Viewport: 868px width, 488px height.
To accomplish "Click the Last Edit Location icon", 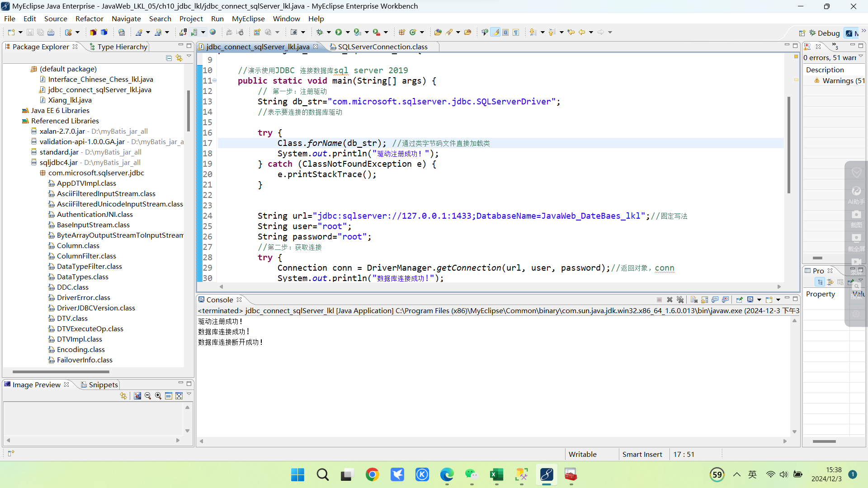I will [571, 32].
